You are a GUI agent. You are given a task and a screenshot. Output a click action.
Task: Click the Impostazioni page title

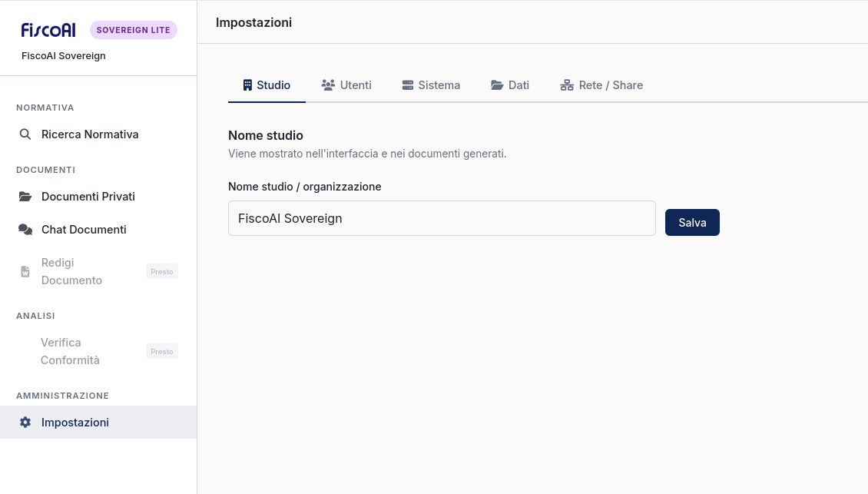[253, 23]
